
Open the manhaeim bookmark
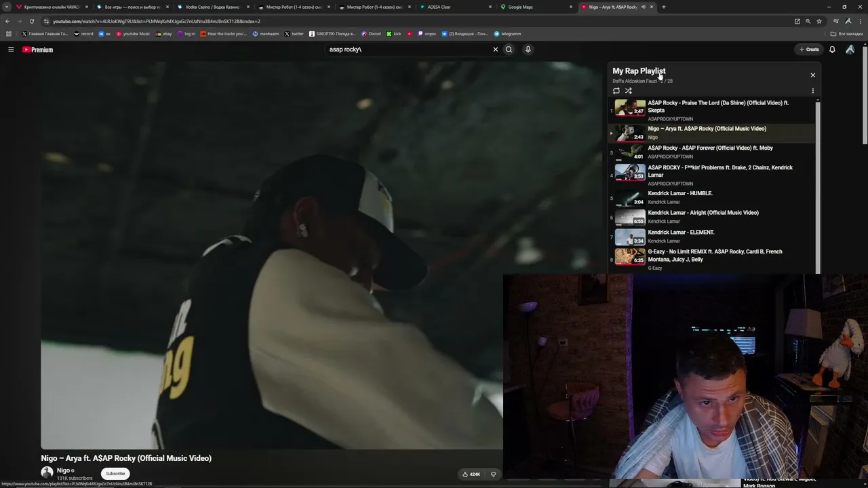pyautogui.click(x=265, y=34)
